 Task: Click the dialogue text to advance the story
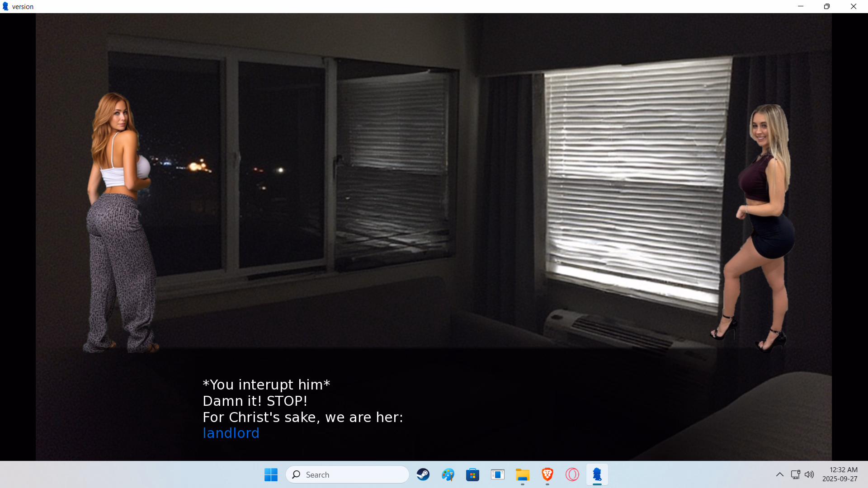(302, 401)
